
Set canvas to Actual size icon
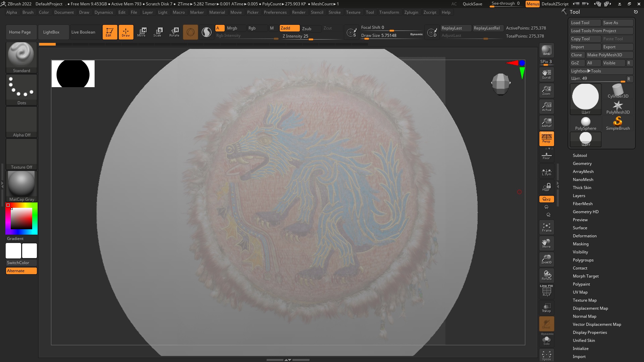pyautogui.click(x=546, y=107)
